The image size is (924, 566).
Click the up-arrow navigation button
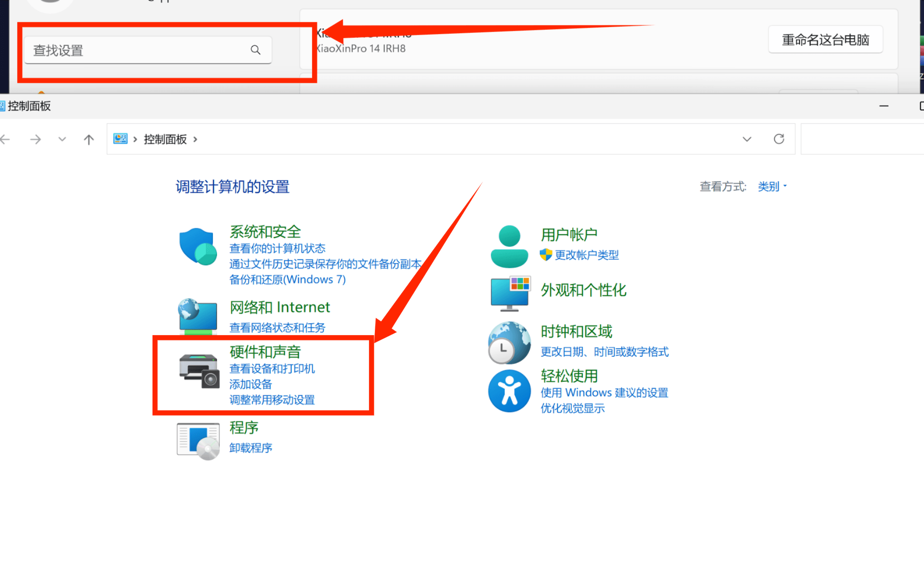pos(89,140)
